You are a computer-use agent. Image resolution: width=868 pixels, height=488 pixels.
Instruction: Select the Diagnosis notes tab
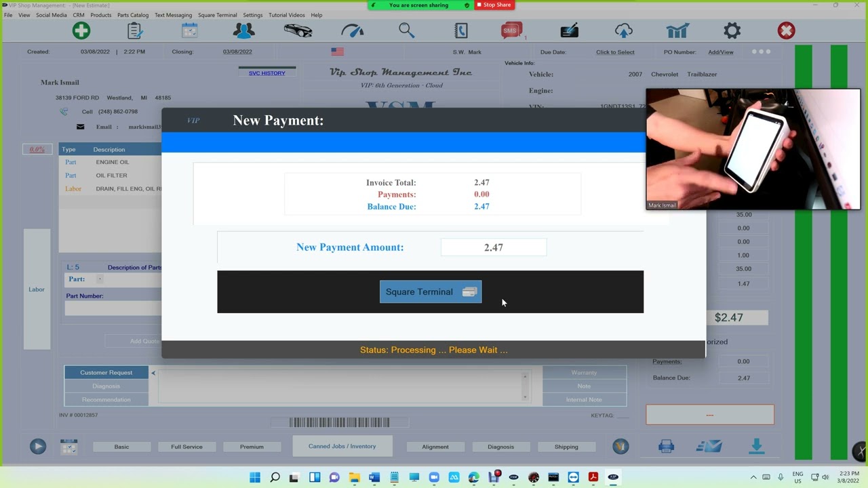click(x=106, y=386)
